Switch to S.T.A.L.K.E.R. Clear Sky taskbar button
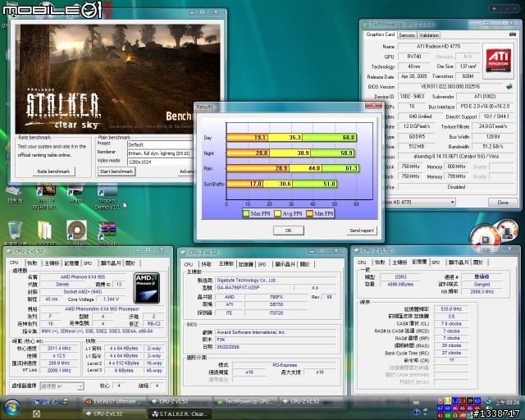 pyautogui.click(x=180, y=414)
